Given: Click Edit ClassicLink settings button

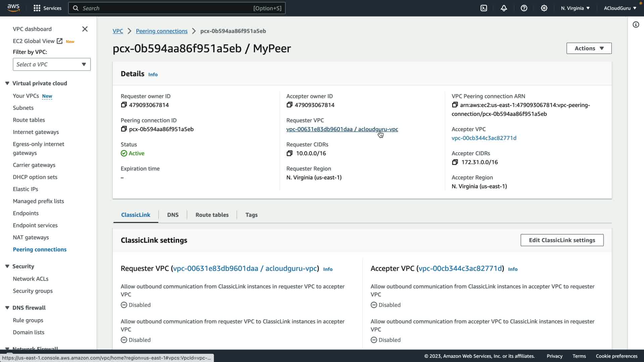Looking at the screenshot, I should 562,240.
